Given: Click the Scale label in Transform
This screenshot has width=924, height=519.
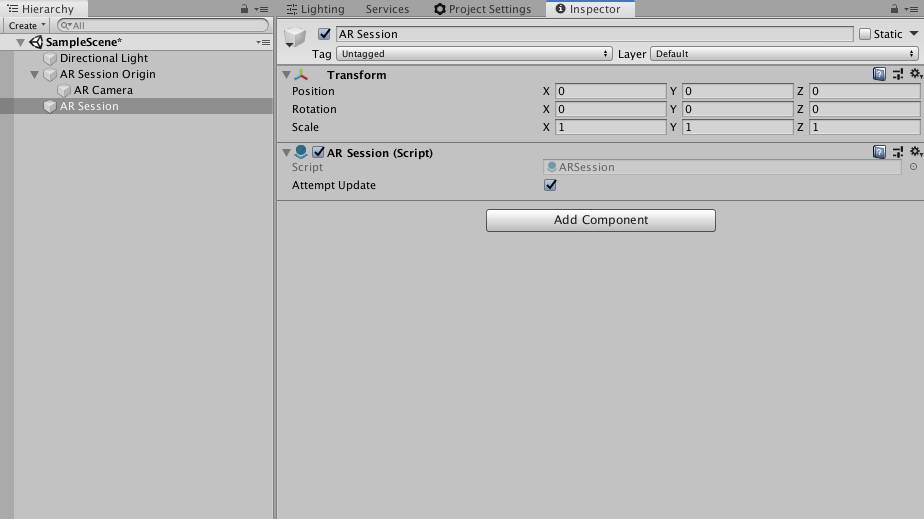Looking at the screenshot, I should pos(305,127).
